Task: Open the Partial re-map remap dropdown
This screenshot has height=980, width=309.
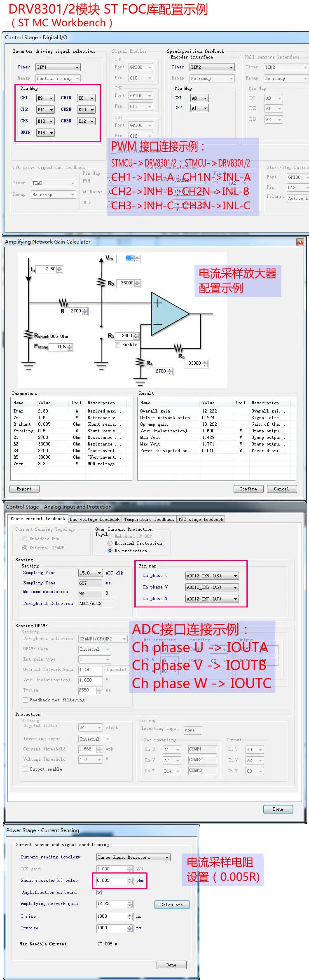Action: click(x=58, y=78)
